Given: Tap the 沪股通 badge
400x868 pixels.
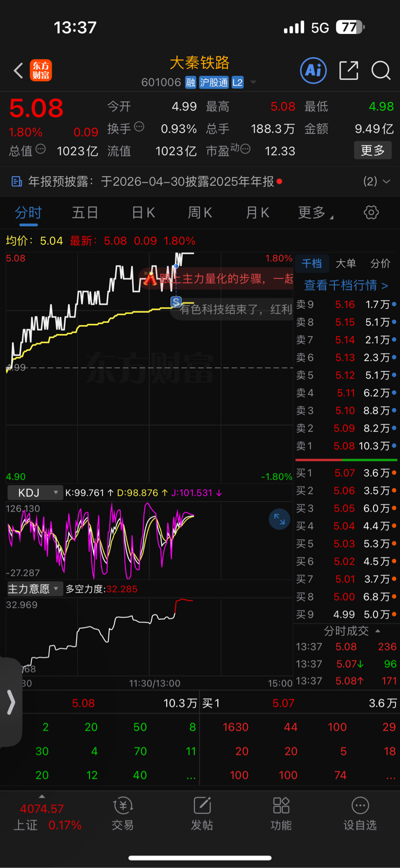Looking at the screenshot, I should 214,82.
